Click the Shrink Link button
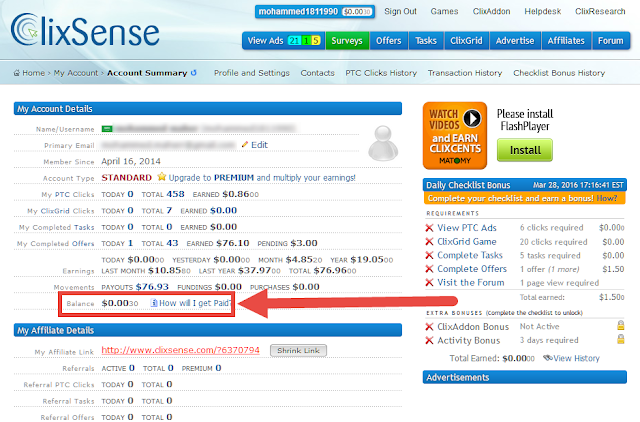The width and height of the screenshot is (640, 422). tap(298, 351)
